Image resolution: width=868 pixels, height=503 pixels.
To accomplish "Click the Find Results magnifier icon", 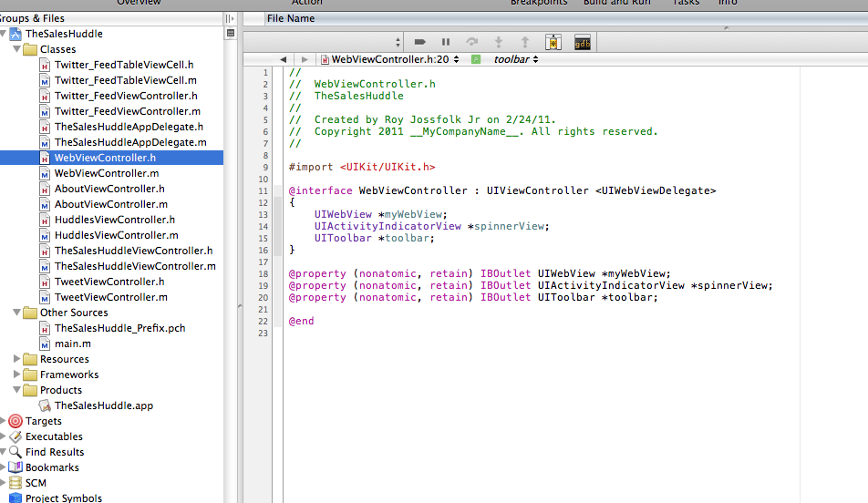I will pyautogui.click(x=15, y=452).
